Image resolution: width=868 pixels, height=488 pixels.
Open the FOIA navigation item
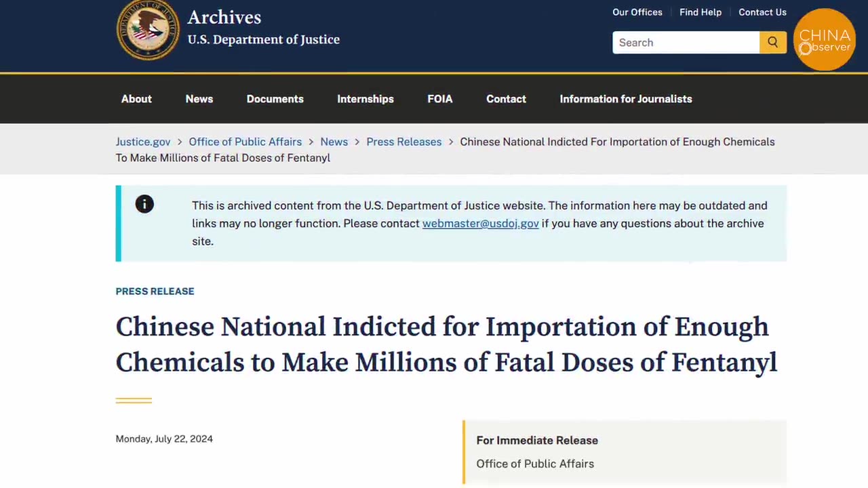(x=440, y=99)
